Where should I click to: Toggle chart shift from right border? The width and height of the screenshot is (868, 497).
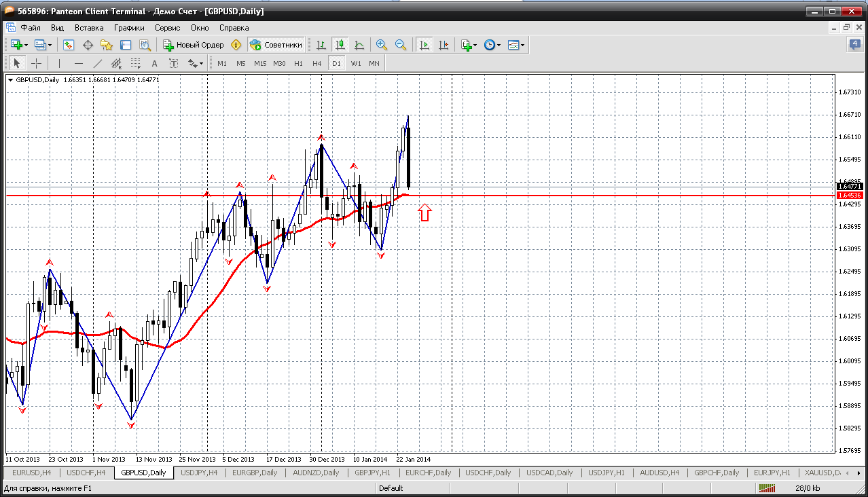[x=444, y=45]
